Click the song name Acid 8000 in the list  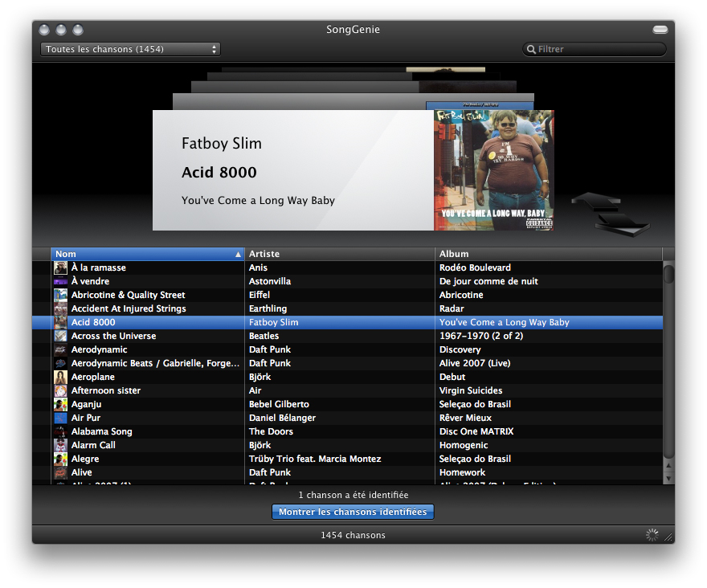click(93, 322)
